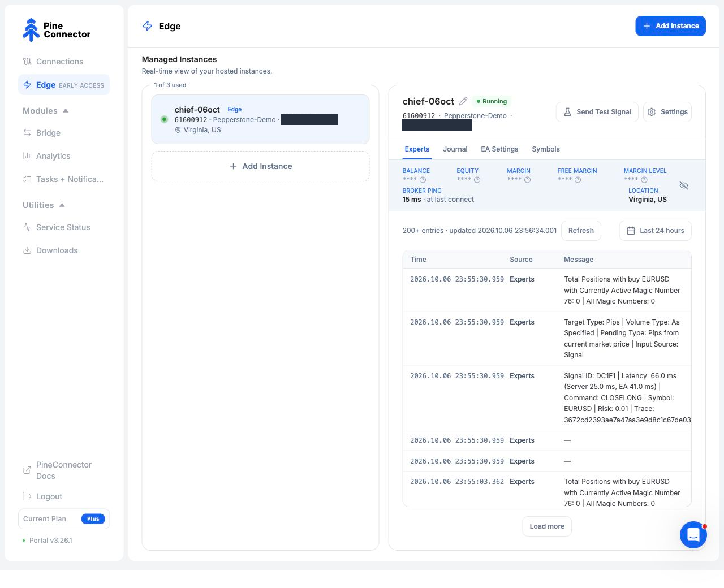Collapse the Modules section
The width and height of the screenshot is (724, 588).
point(46,111)
